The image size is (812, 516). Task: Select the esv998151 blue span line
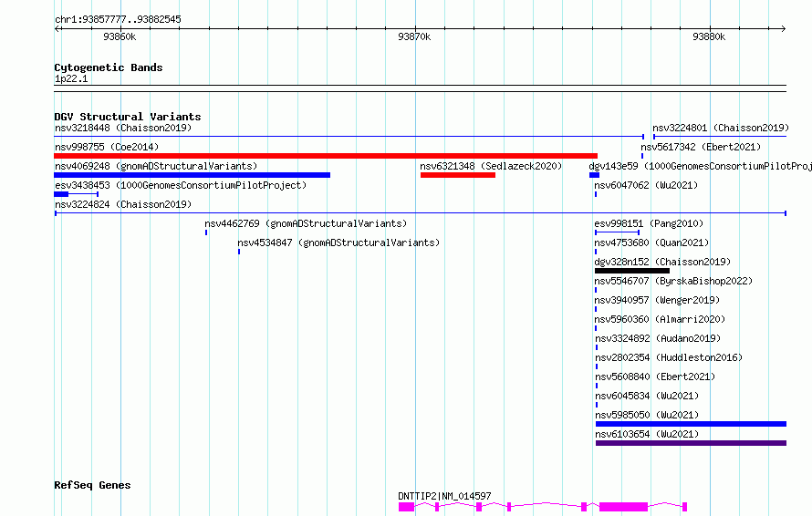click(618, 232)
